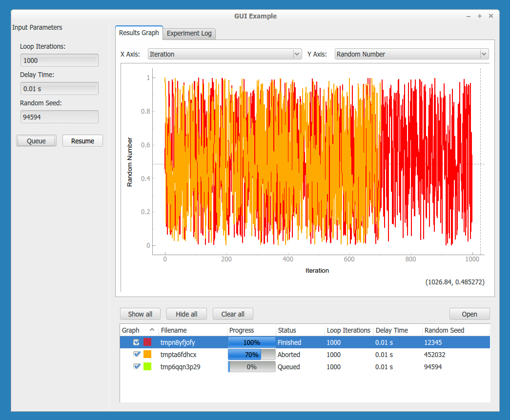This screenshot has width=510, height=420.
Task: Toggle the graph checkbox for tmpta6fdhcx
Action: pos(137,355)
